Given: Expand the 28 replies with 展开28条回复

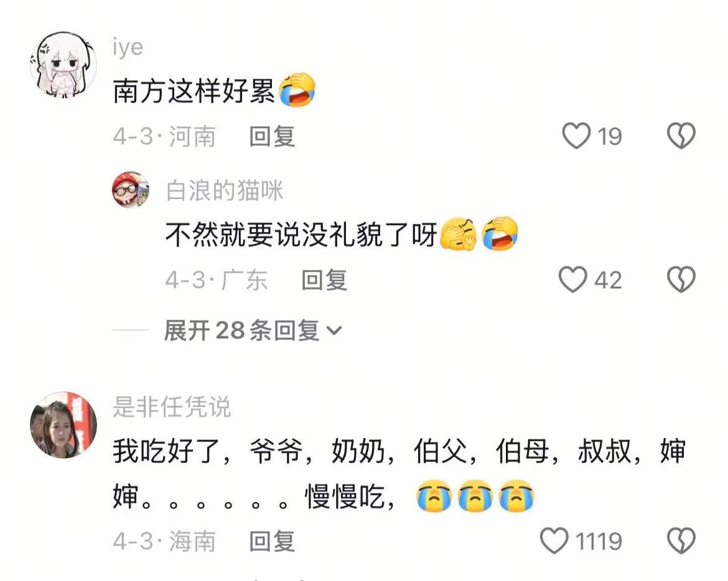Looking at the screenshot, I should (253, 330).
